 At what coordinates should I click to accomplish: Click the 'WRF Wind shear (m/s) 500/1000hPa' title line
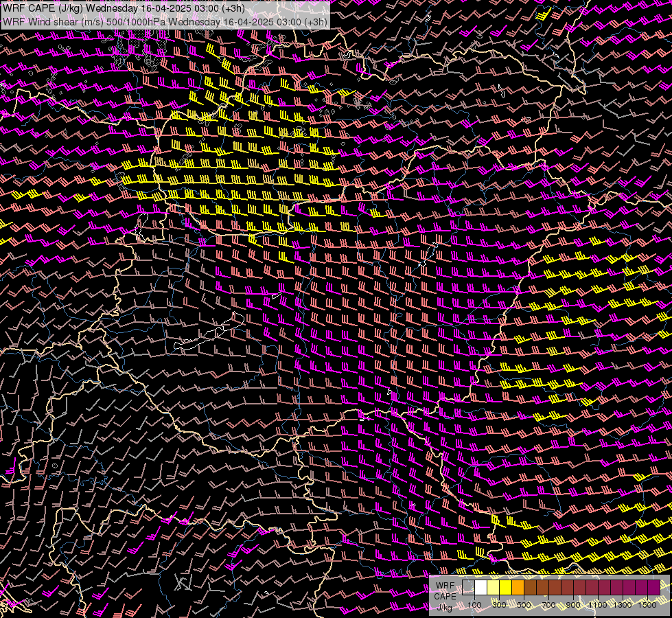(x=165, y=21)
